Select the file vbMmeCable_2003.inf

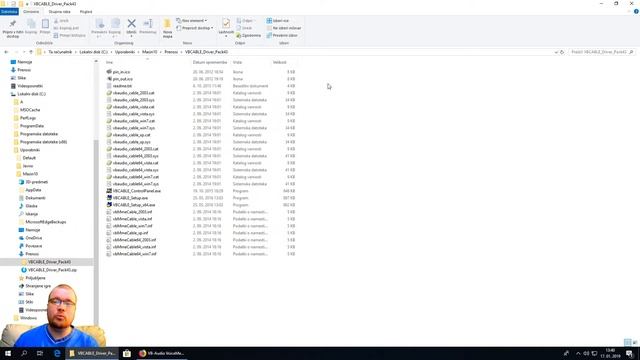pos(132,212)
